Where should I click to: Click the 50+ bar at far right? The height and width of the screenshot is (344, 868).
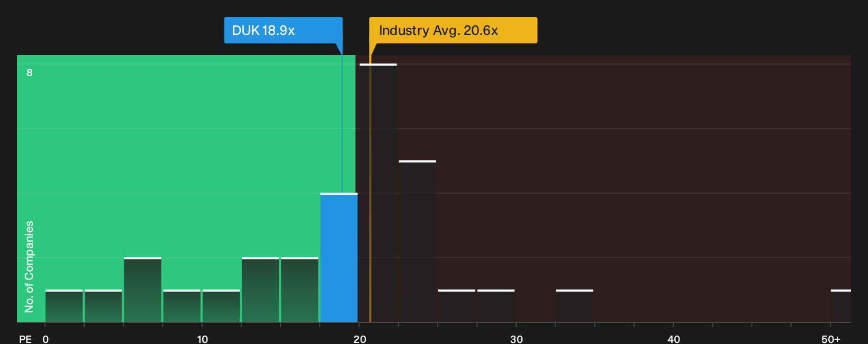841,305
